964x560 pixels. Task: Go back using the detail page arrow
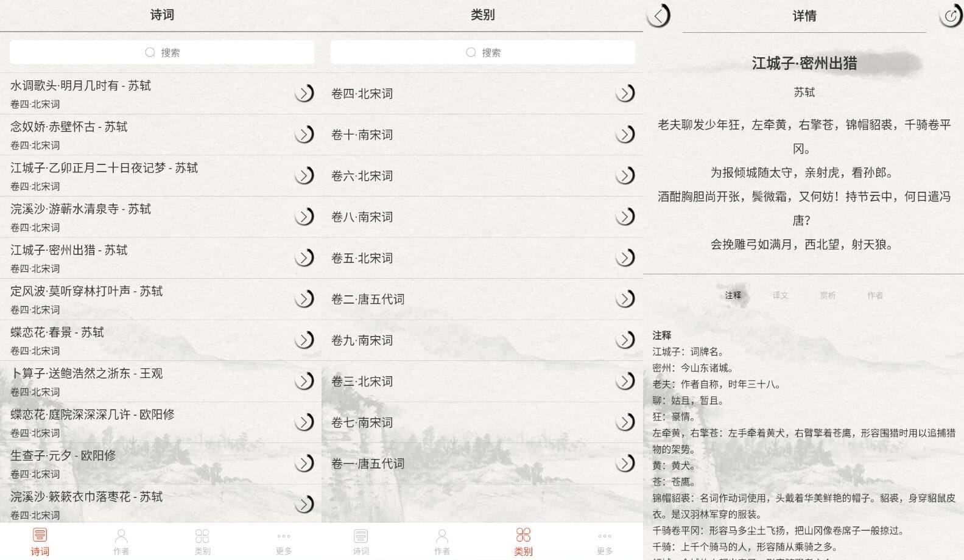point(658,16)
